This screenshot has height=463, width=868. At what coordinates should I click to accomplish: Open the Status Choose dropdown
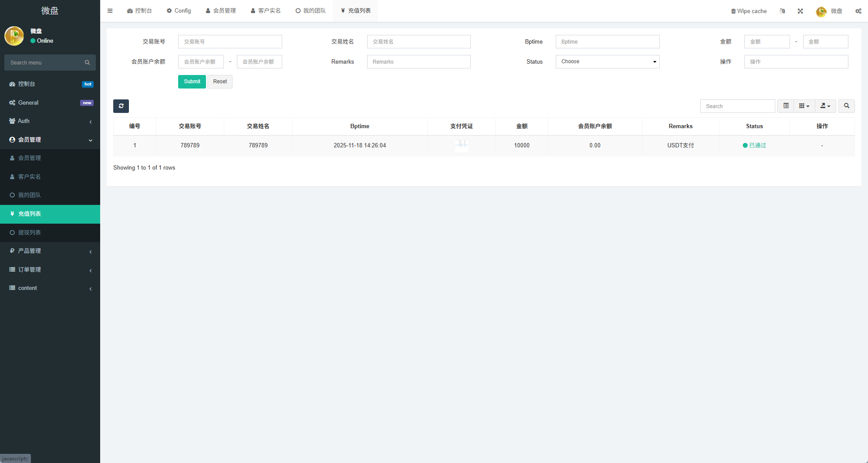pos(607,62)
